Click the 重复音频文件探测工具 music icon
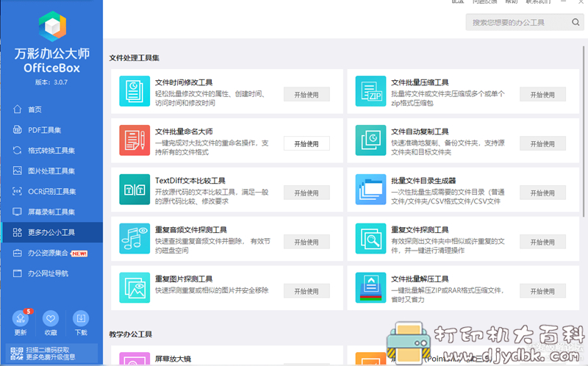Viewport: 588px width, 366px height. point(135,239)
